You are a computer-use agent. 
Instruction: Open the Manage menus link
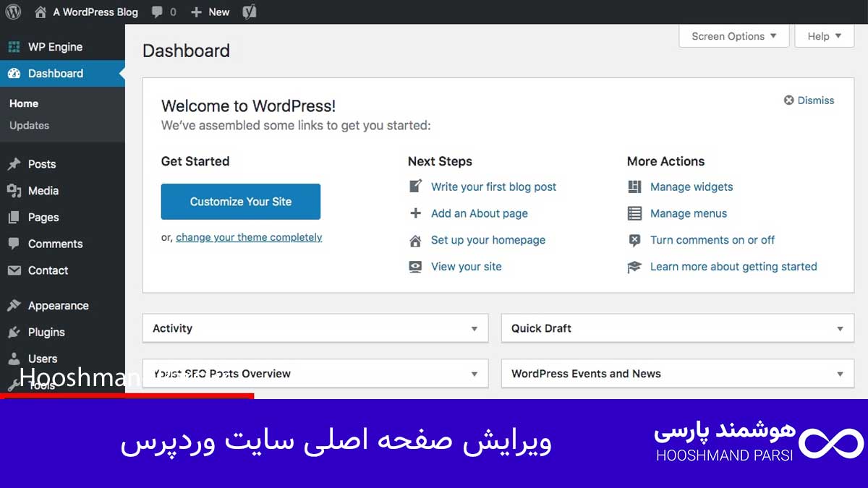coord(689,213)
